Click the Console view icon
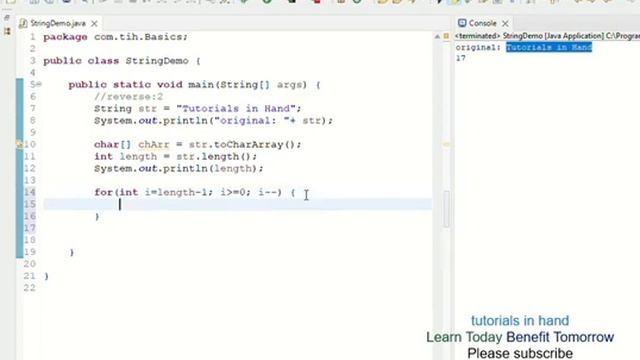 click(x=462, y=23)
